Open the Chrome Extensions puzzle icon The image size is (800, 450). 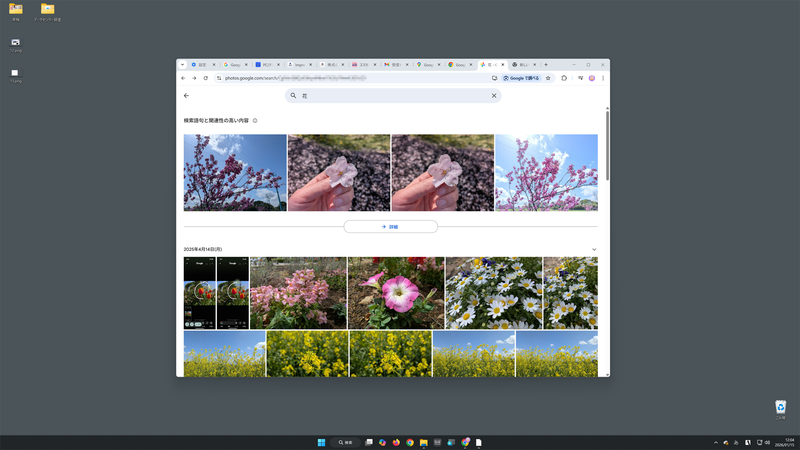pyautogui.click(x=564, y=78)
